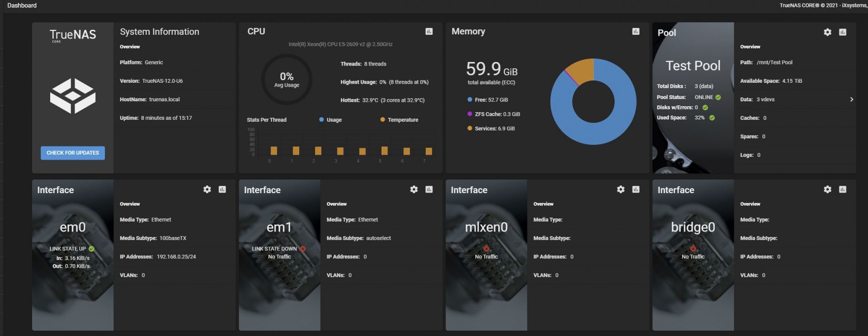Open em1 interface settings gear
Viewport: 868px width, 336px height.
click(x=414, y=189)
